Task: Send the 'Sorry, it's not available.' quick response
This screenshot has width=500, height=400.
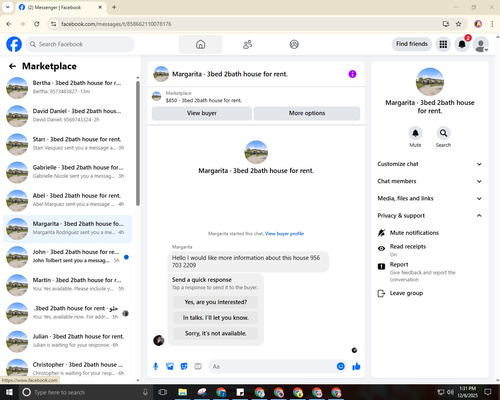Action: click(216, 333)
